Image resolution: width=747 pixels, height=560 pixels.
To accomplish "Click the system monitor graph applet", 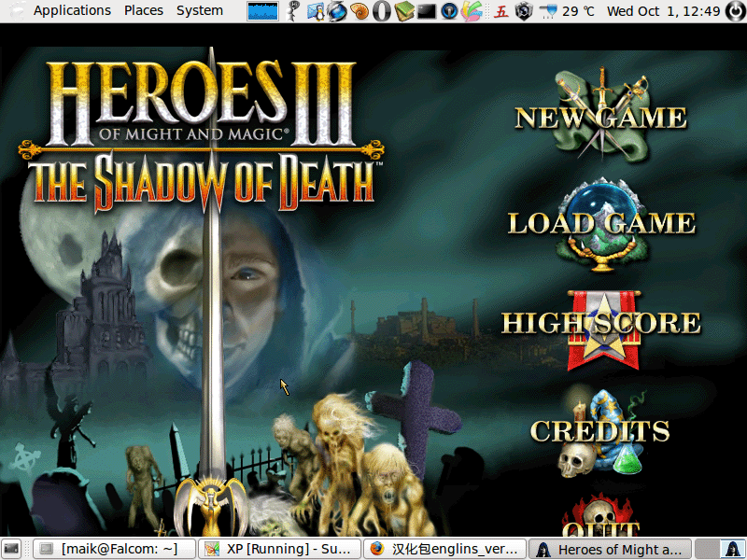I will click(262, 11).
